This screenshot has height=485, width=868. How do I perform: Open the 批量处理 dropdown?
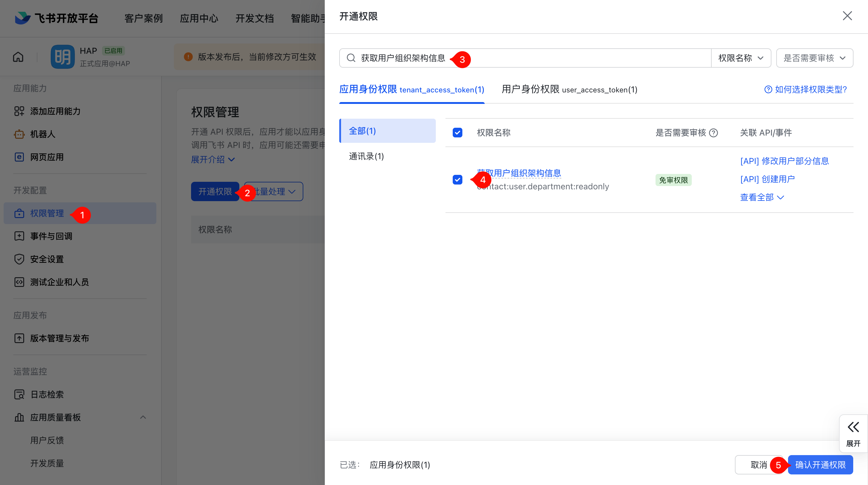(x=274, y=191)
